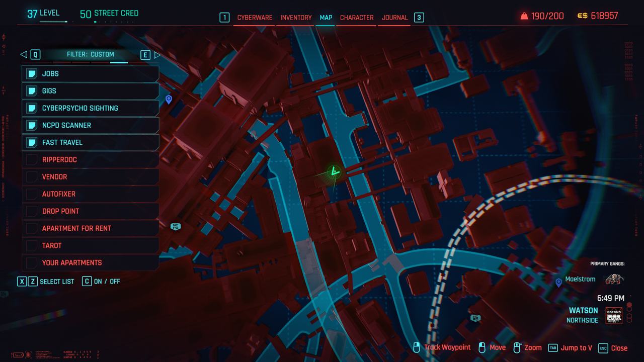Enable the Ripperdoc filter checkbox
The image size is (644, 362).
[32, 160]
